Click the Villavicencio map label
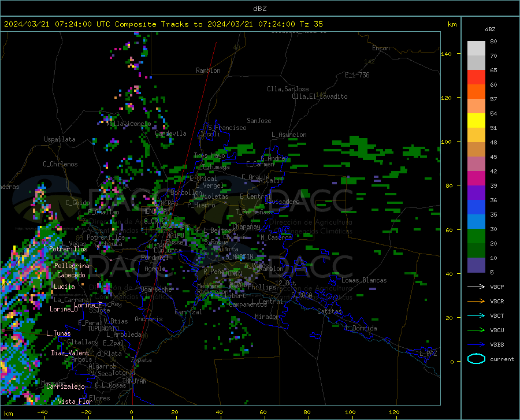Image resolution: width=520 pixels, height=420 pixels. 128,124
